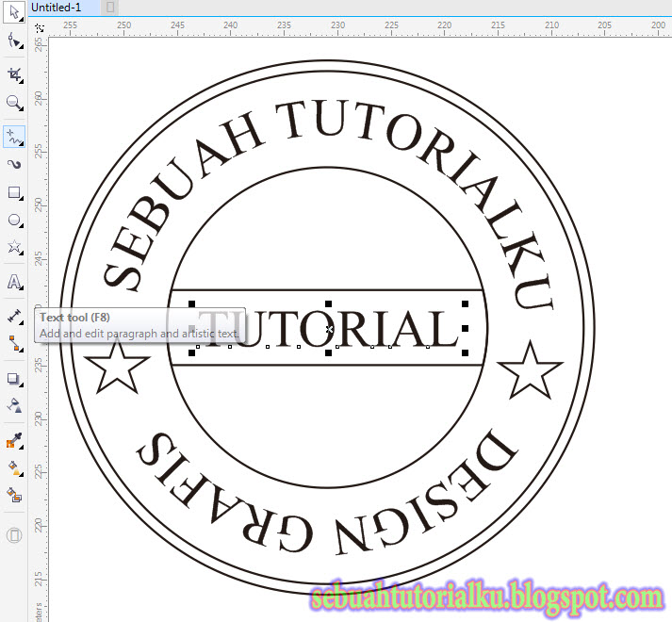Select the Text tool
The width and height of the screenshot is (672, 622).
coord(14,282)
